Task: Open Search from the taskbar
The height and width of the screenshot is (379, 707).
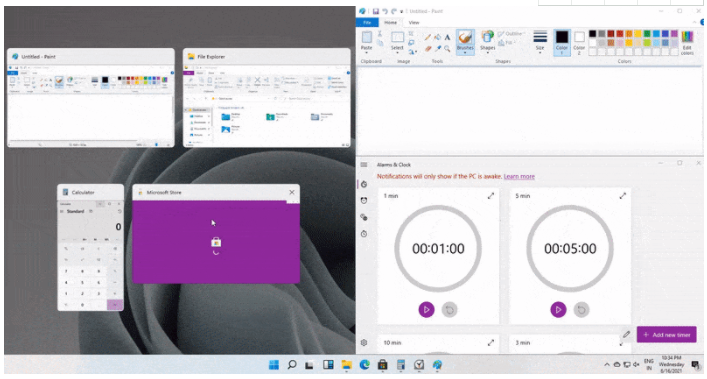Action: 292,365
